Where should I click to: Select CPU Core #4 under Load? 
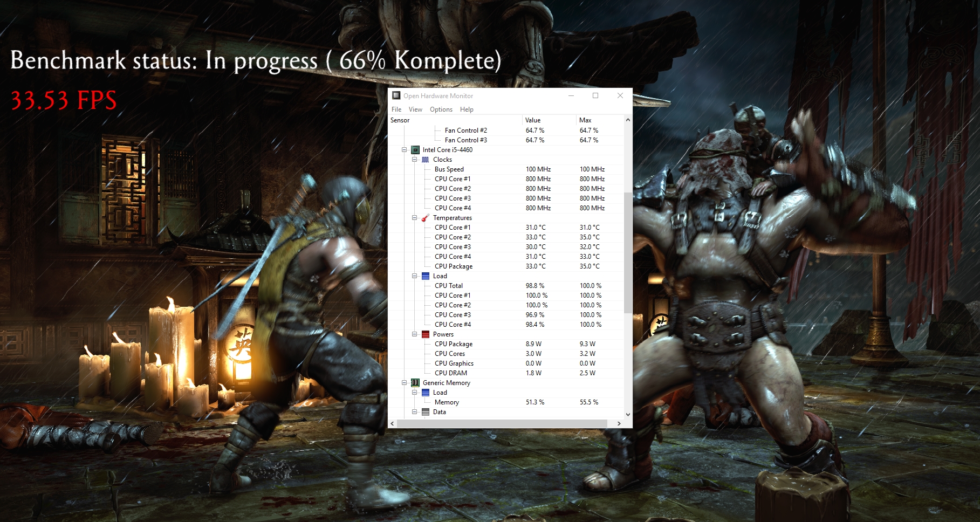click(506, 325)
